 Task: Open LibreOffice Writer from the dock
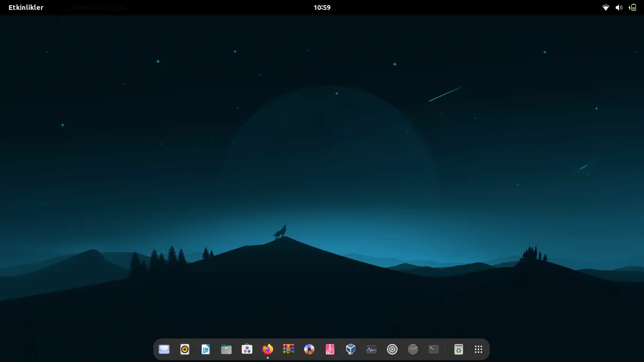[x=206, y=349]
